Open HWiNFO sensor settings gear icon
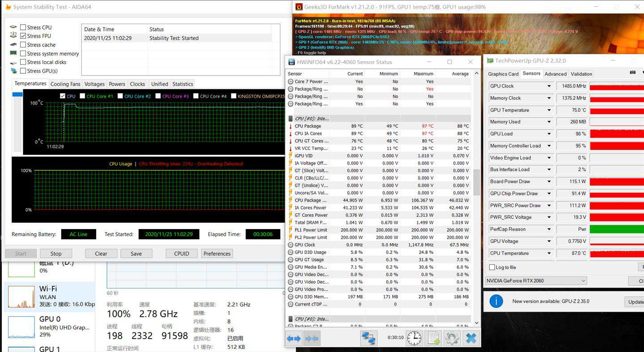 point(451,338)
